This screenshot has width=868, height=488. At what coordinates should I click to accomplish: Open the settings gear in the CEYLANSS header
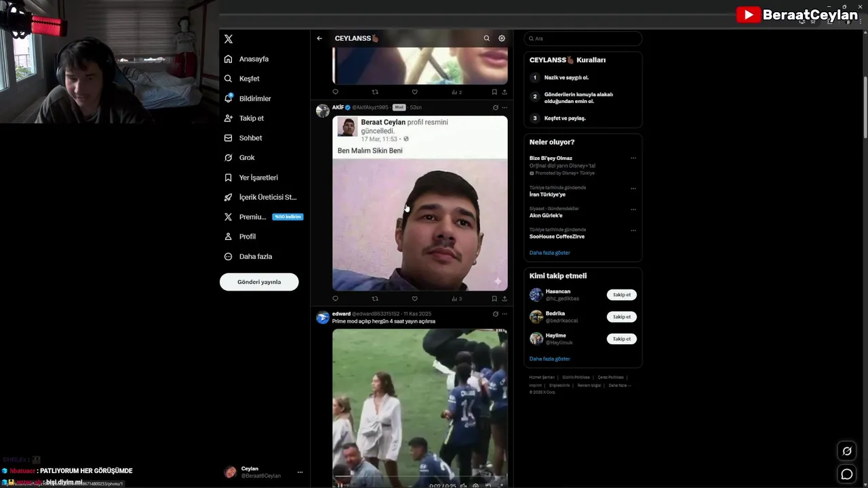pyautogui.click(x=502, y=39)
